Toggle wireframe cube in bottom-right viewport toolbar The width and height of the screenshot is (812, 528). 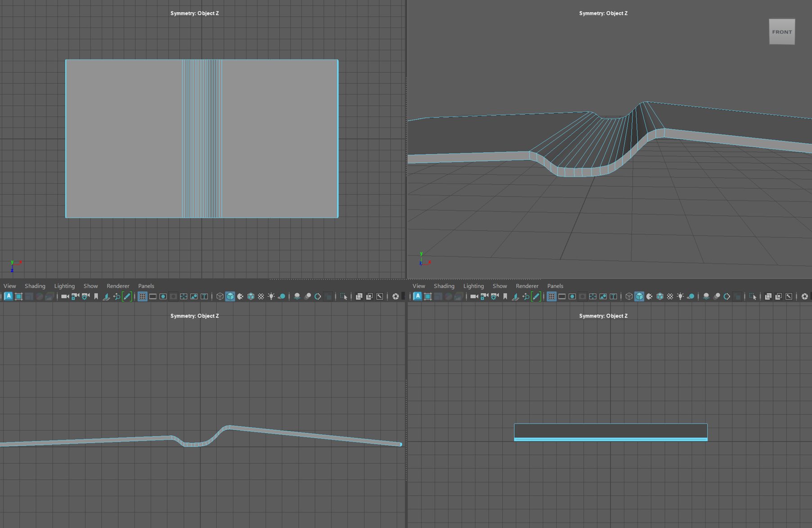click(629, 296)
